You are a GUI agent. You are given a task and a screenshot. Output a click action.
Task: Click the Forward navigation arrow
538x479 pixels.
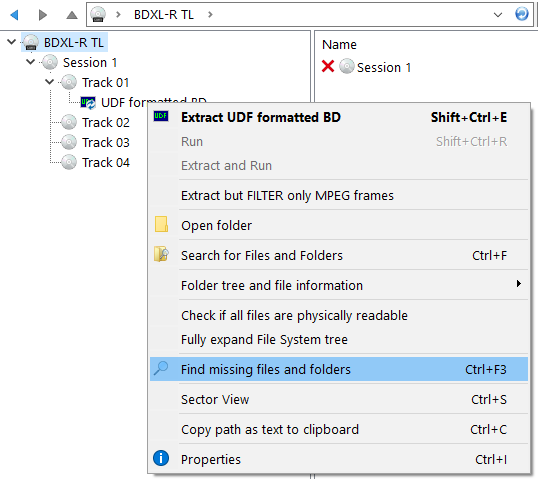(43, 15)
